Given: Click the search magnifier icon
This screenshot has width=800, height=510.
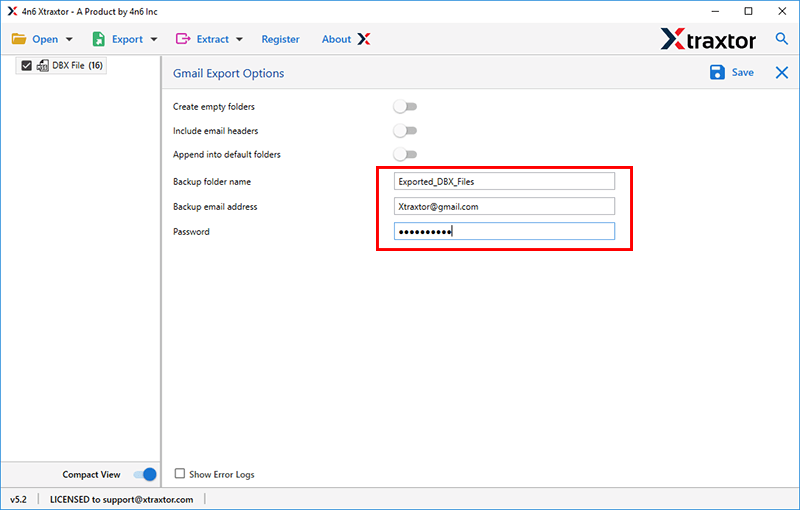Looking at the screenshot, I should pyautogui.click(x=781, y=38).
